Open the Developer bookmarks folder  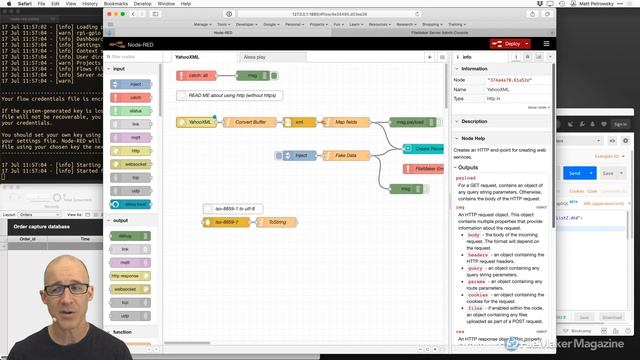click(247, 24)
